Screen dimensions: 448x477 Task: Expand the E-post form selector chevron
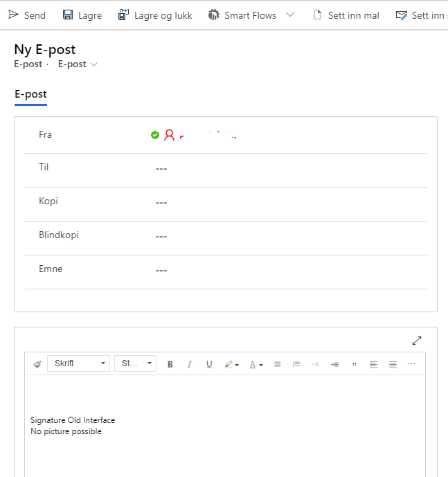tap(94, 64)
